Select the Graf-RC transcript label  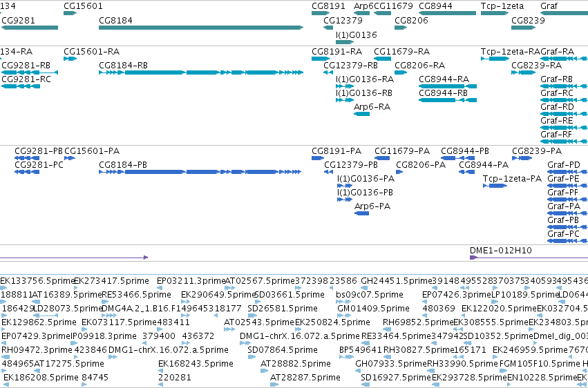tap(557, 93)
